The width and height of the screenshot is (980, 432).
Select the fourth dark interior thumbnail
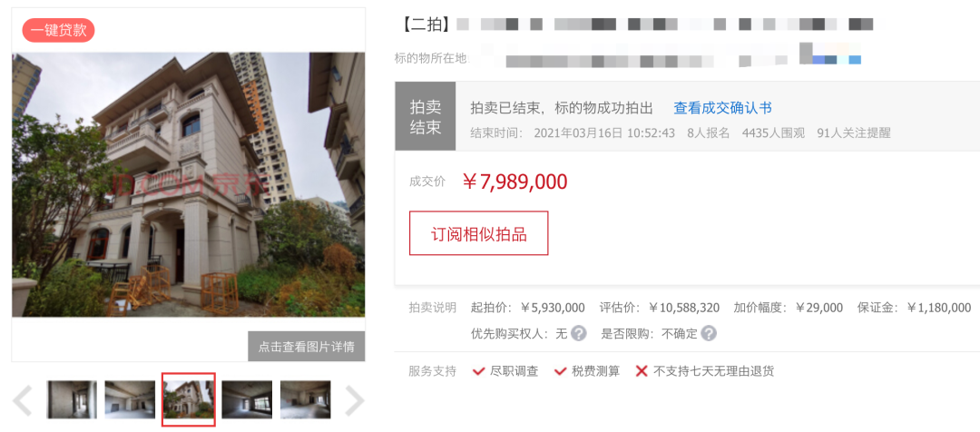[x=247, y=399]
